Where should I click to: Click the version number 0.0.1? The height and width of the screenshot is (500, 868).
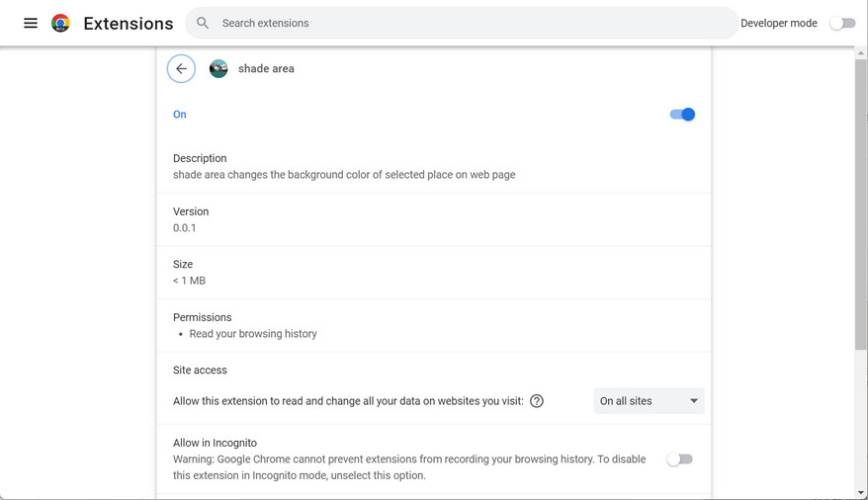click(x=185, y=228)
